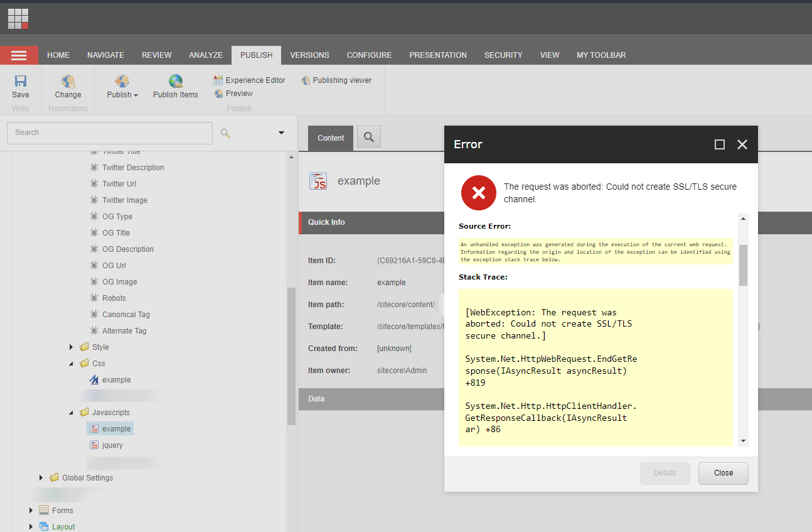Image resolution: width=812 pixels, height=532 pixels.
Task: Collapse the Css folder
Action: tap(71, 364)
